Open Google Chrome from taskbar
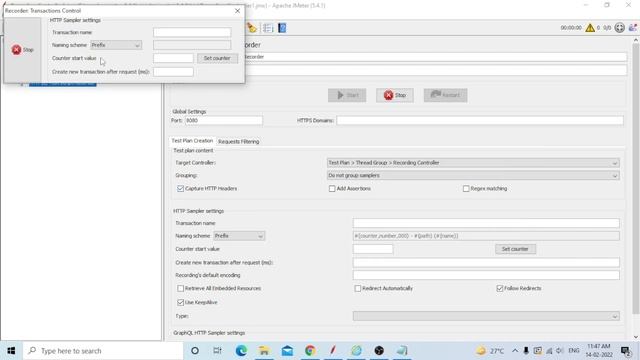The height and width of the screenshot is (360, 640). [310, 351]
